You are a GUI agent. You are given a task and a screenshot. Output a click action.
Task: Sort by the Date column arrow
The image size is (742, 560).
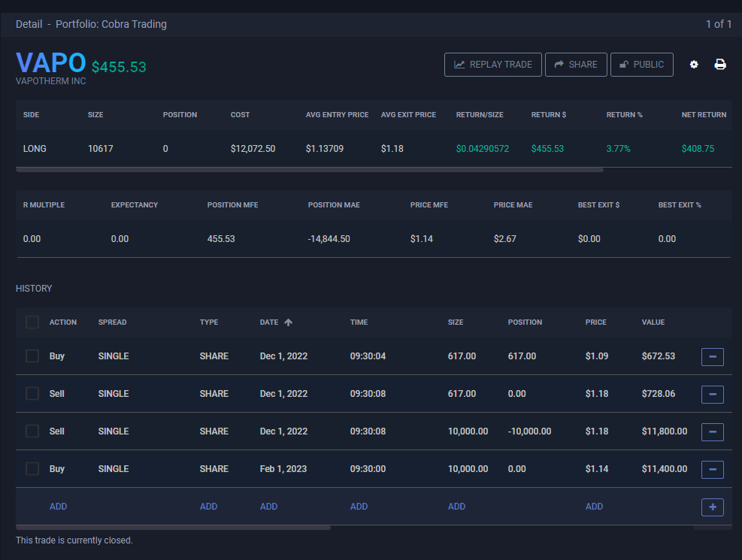pyautogui.click(x=289, y=322)
